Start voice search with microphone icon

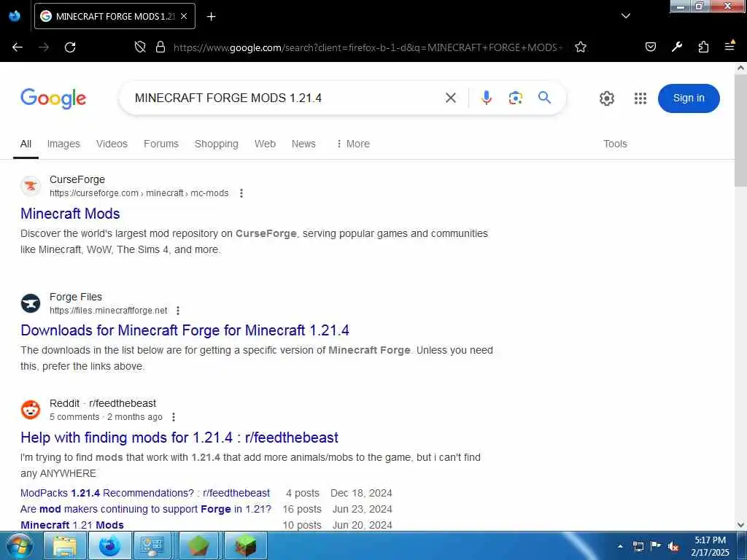pyautogui.click(x=486, y=98)
